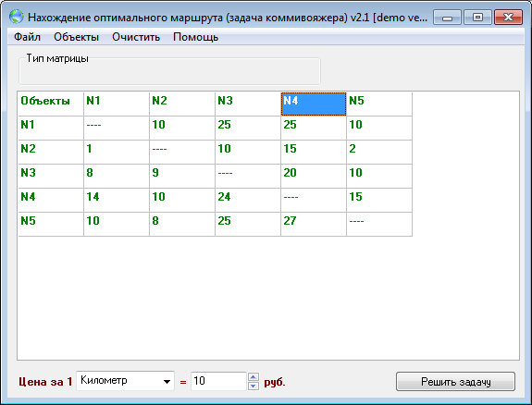Increase price with spinner up arrow

tap(254, 377)
